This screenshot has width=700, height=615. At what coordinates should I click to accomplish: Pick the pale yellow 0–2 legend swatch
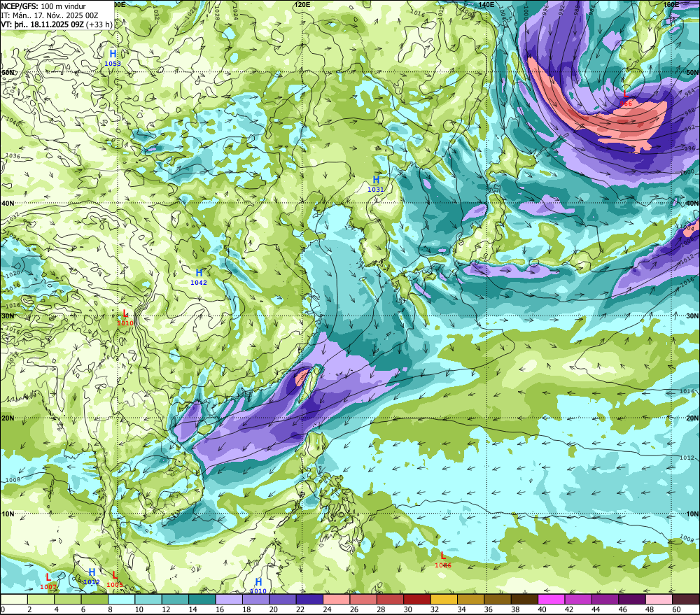coord(14,600)
